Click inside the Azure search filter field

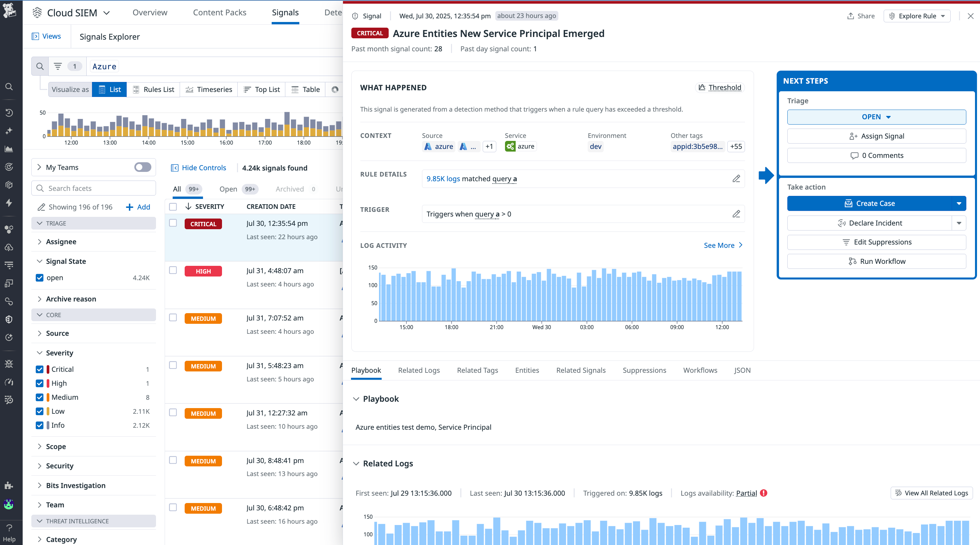tap(104, 66)
